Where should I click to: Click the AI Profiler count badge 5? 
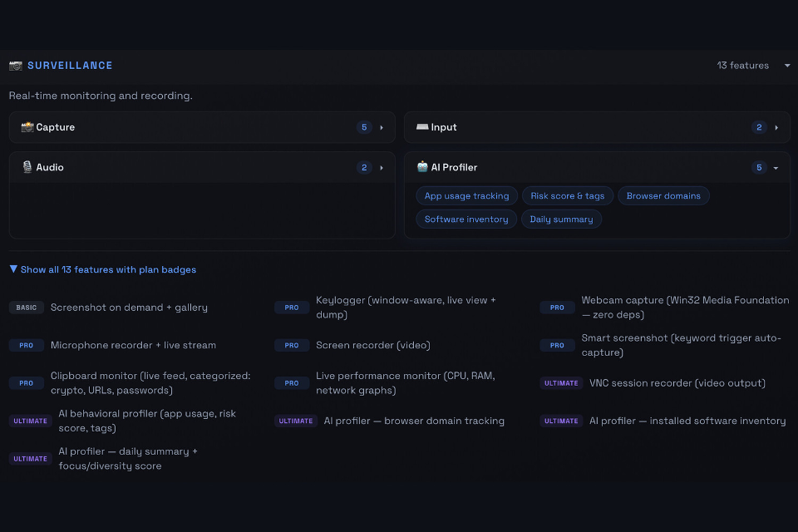click(759, 167)
